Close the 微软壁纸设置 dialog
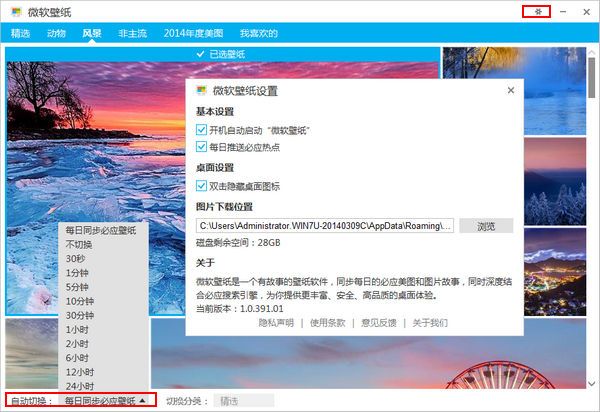 (510, 90)
